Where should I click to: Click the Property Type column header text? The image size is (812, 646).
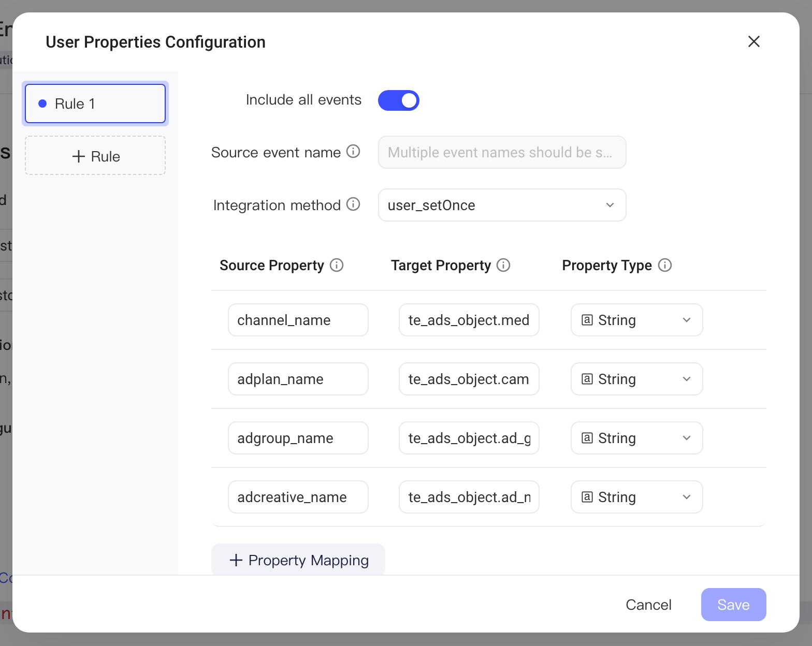[607, 266]
